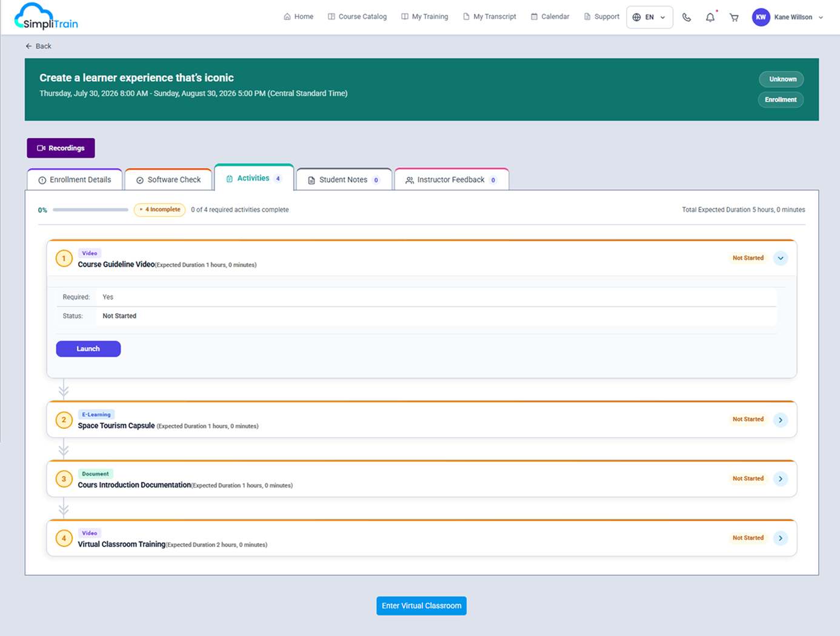
Task: Click the course title heading in banner
Action: pyautogui.click(x=136, y=78)
